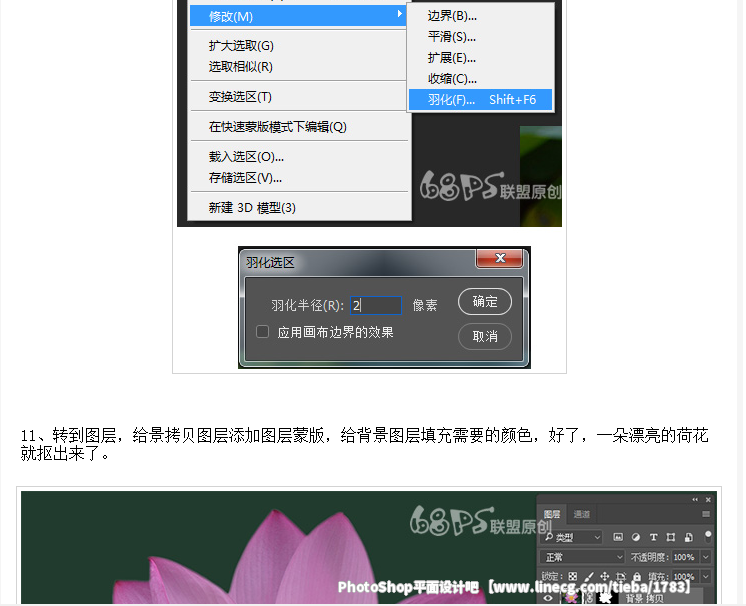Choose 收缩(C)... from the submenu
Screen dimensions: 746x606
tap(480, 79)
